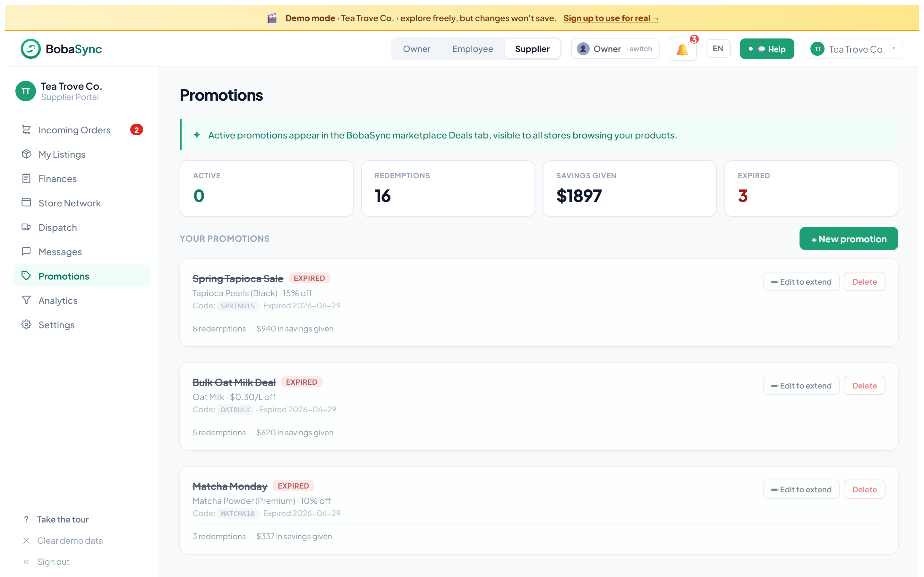The image size is (924, 577).
Task: Open the Settings gear icon
Action: coord(26,325)
